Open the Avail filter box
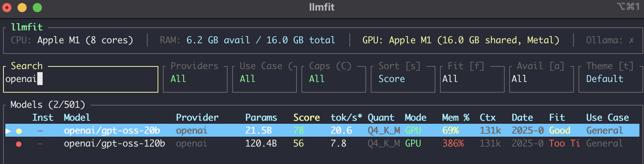644x164 pixels. pyautogui.click(x=541, y=79)
